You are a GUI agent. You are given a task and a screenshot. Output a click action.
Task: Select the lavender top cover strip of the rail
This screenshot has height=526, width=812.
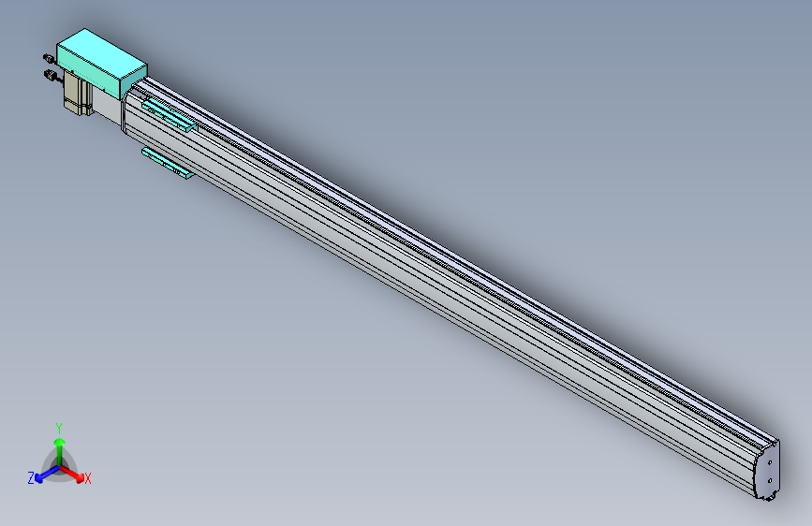pyautogui.click(x=456, y=259)
